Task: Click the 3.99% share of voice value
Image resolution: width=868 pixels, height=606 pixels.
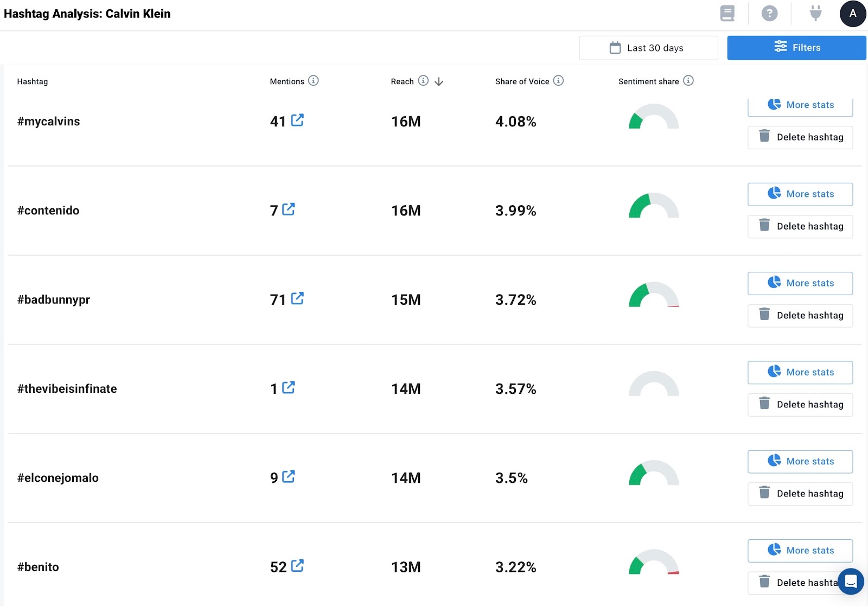Action: (515, 210)
